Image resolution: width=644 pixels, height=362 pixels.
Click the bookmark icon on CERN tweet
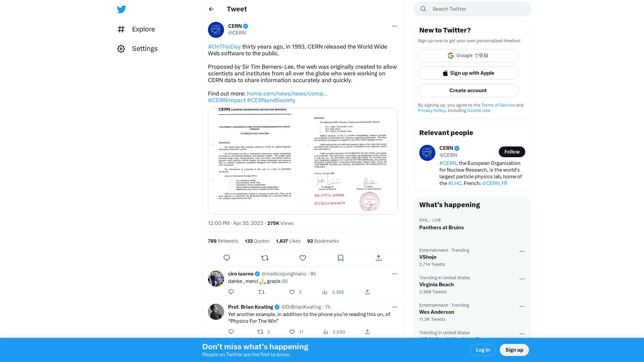[x=340, y=258]
